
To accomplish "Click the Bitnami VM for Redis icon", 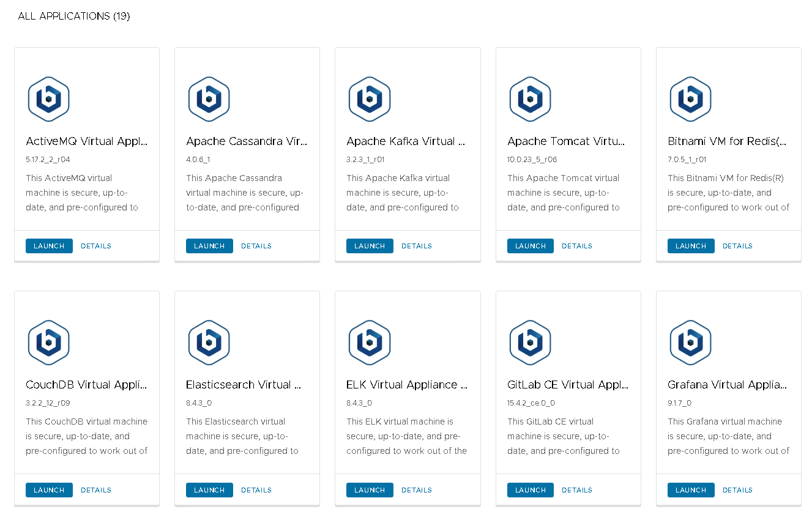I will tap(690, 99).
